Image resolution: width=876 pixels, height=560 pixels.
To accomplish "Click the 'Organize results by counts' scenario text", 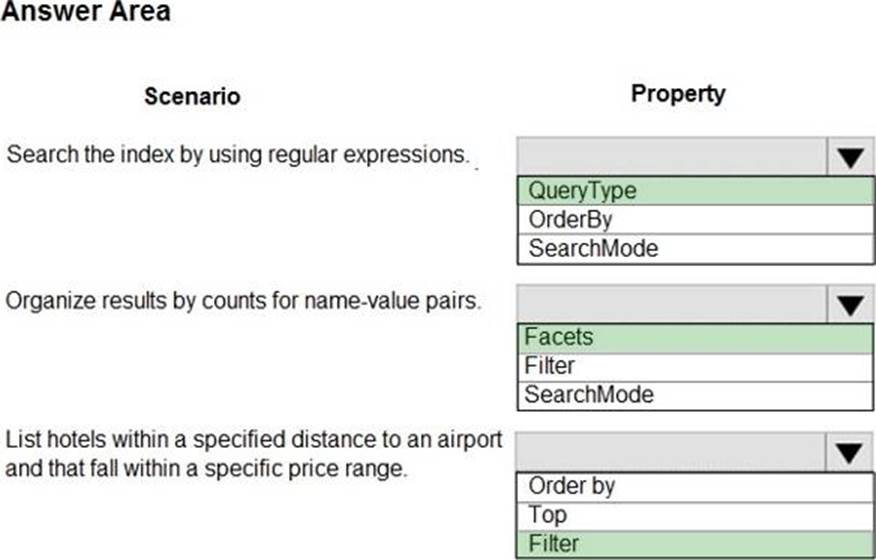I will point(244,301).
